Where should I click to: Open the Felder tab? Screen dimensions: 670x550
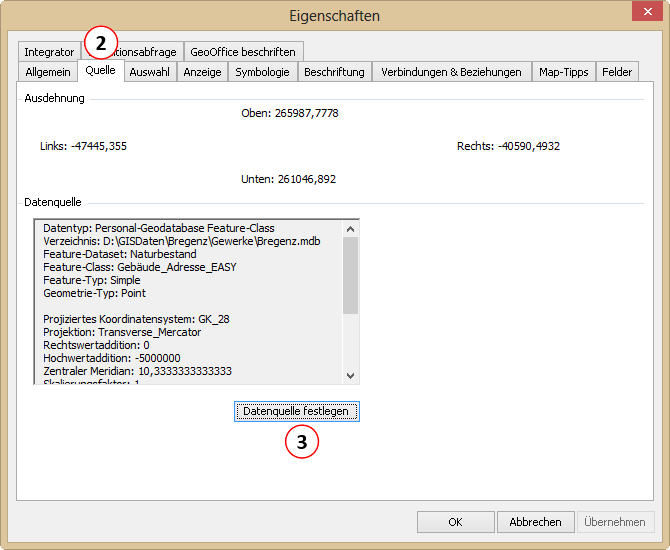[617, 72]
